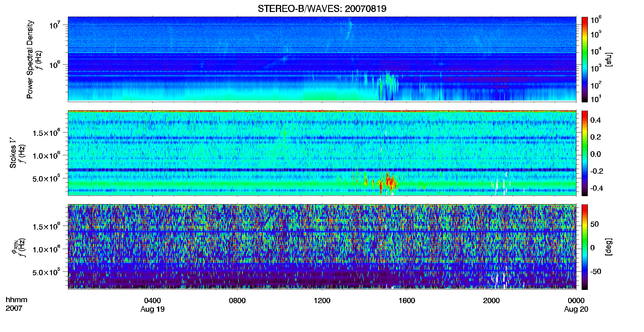Click the 1.5×10^6 tick on Stokes V axis
Viewport: 644px width, 332px height.
tap(46, 133)
